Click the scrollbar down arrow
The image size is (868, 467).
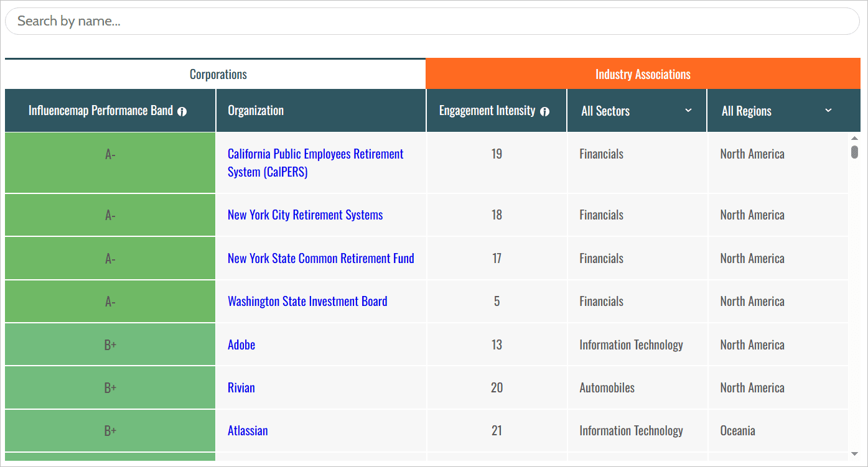[x=854, y=454]
